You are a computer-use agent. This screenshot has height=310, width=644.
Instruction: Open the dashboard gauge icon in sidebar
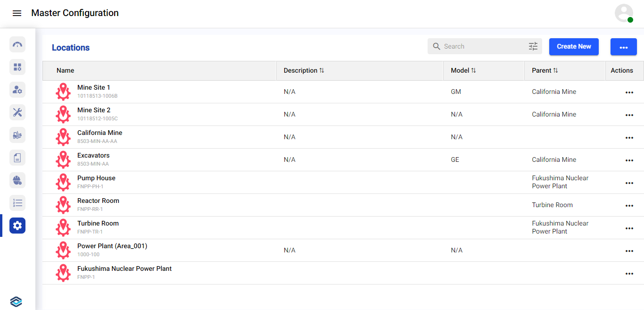(x=17, y=44)
